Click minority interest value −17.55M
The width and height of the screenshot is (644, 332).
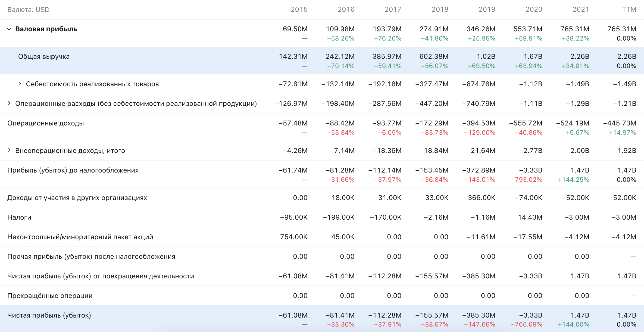click(x=528, y=237)
